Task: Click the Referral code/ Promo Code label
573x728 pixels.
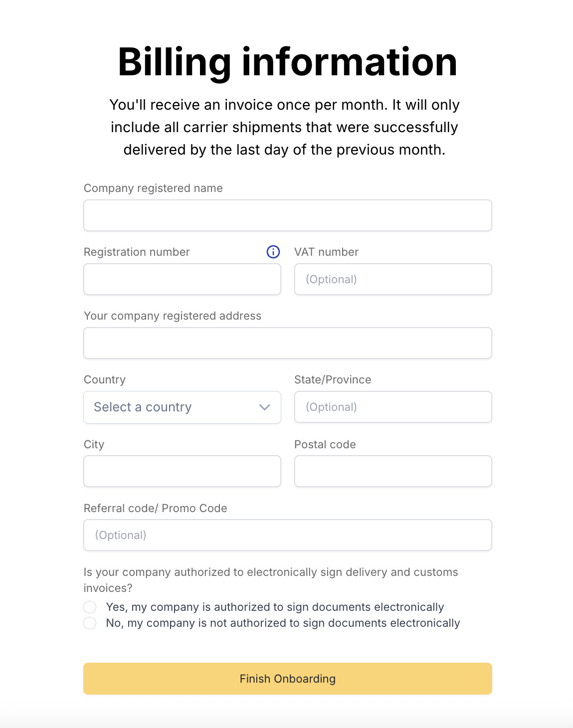Action: point(155,508)
